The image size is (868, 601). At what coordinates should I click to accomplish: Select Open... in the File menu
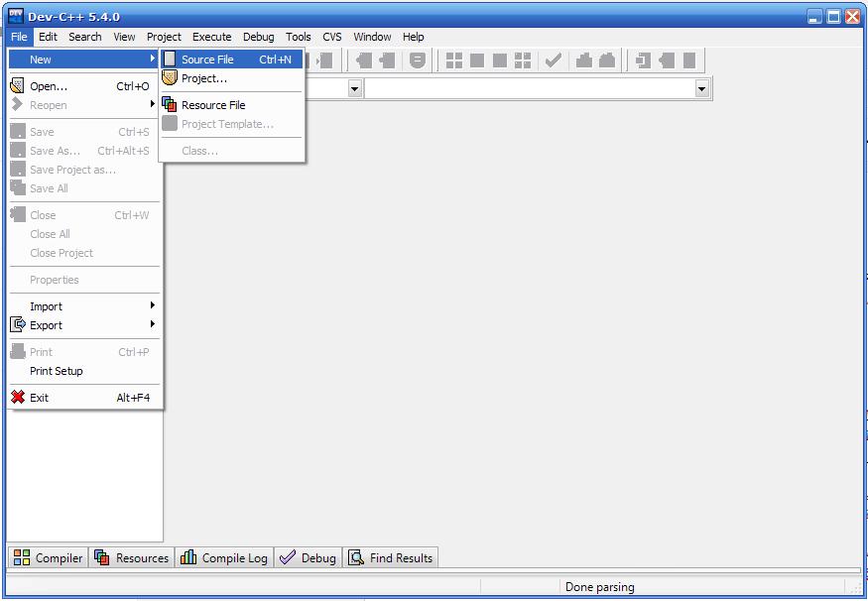84,86
